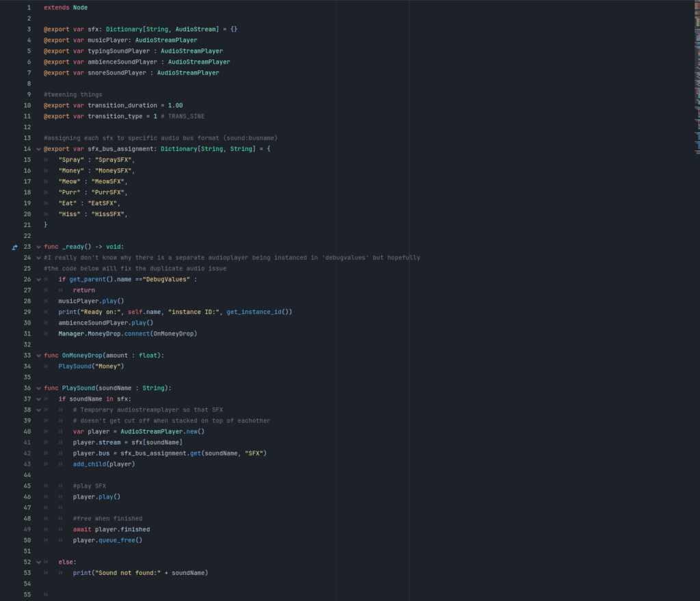Click the add_child function call
Screen dimensions: 700x601
[x=89, y=464]
